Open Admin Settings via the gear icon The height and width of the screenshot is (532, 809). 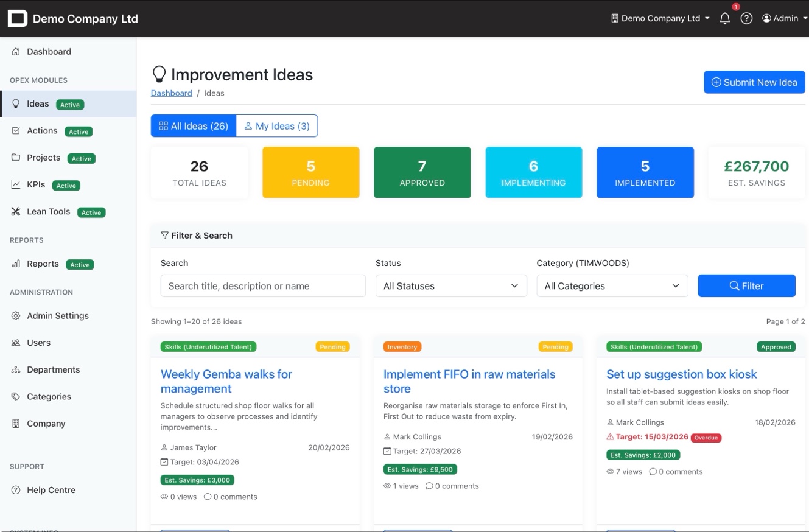coord(15,315)
